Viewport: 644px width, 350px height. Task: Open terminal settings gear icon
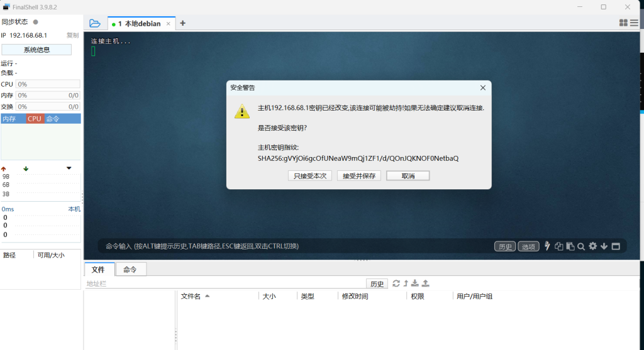(592, 246)
